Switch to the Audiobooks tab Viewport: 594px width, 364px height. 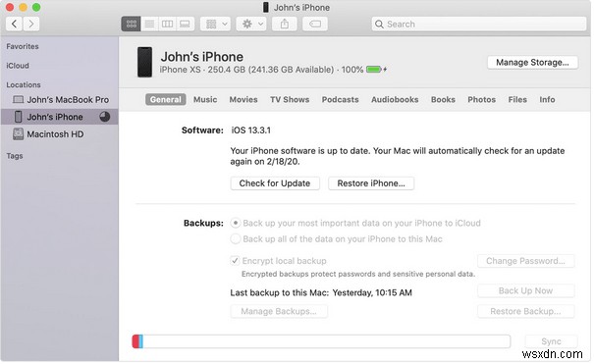395,99
